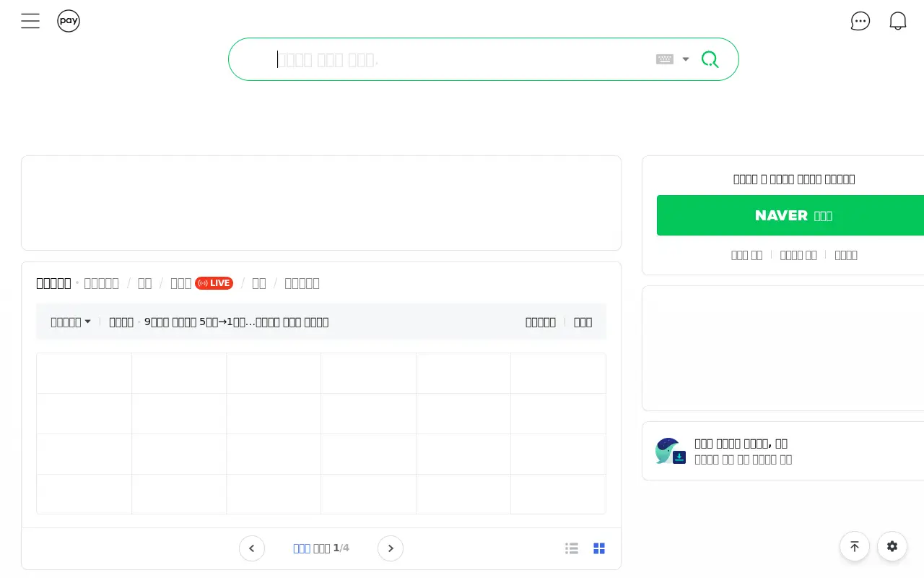Click the green magnifier search icon

click(710, 59)
